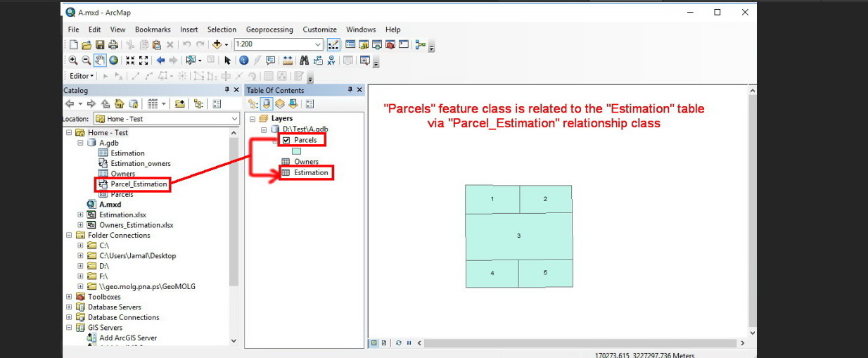Collapse the Folder Connections node
Viewport: 868px width, 358px height.
69,236
